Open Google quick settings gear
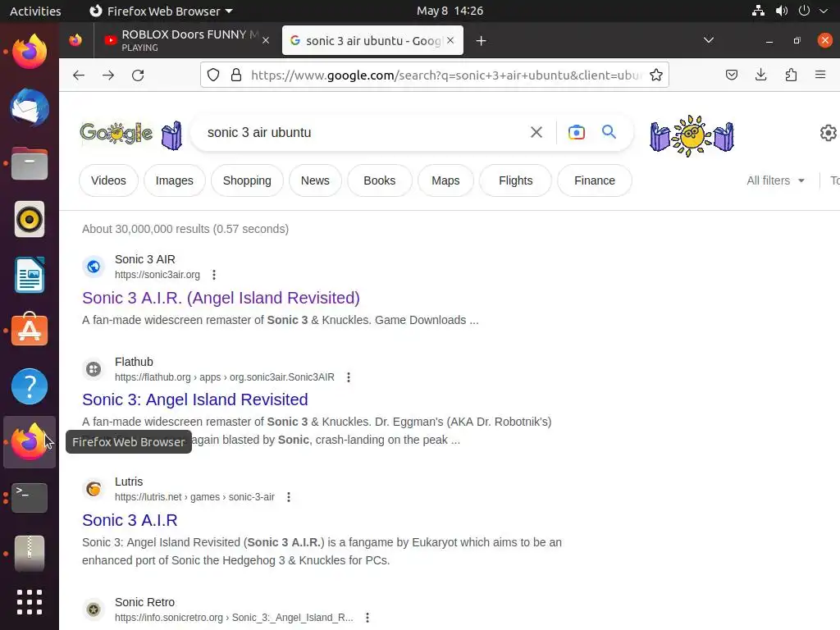Image resolution: width=840 pixels, height=630 pixels. coord(829,133)
